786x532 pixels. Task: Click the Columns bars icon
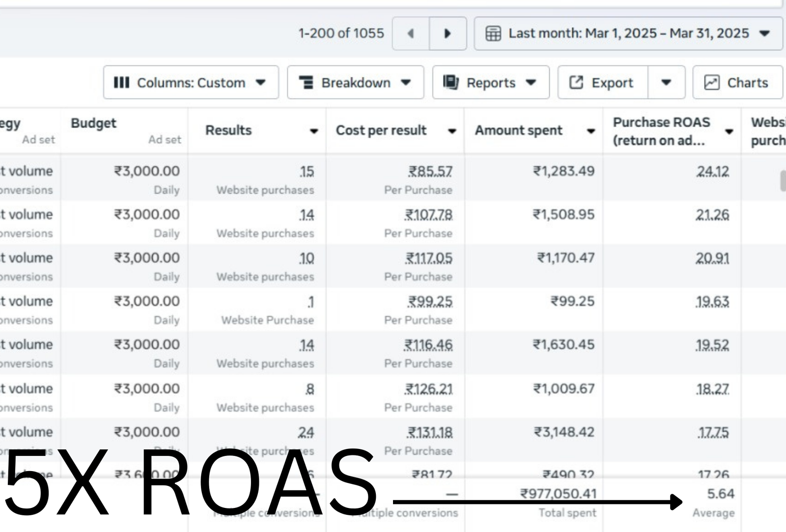(x=121, y=83)
